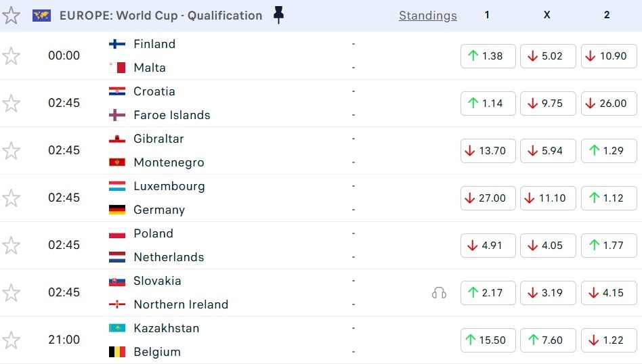The height and width of the screenshot is (364, 642).
Task: Choose away odds 1.22 for Belgium
Action: click(x=608, y=340)
